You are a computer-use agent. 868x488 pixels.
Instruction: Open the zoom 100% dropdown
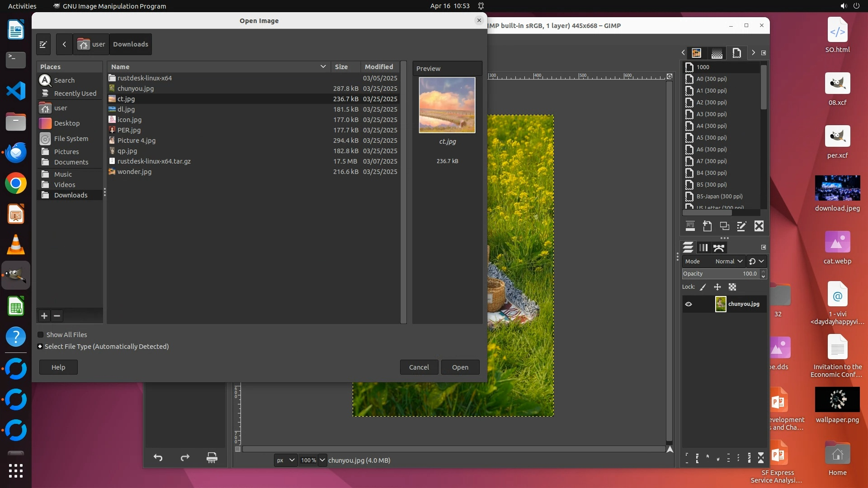[x=322, y=460]
